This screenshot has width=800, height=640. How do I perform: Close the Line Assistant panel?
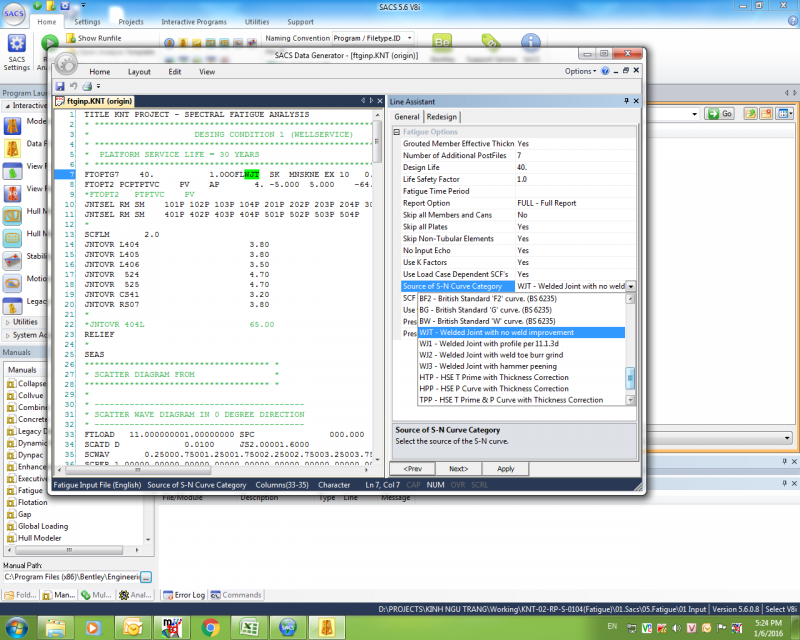(x=636, y=101)
